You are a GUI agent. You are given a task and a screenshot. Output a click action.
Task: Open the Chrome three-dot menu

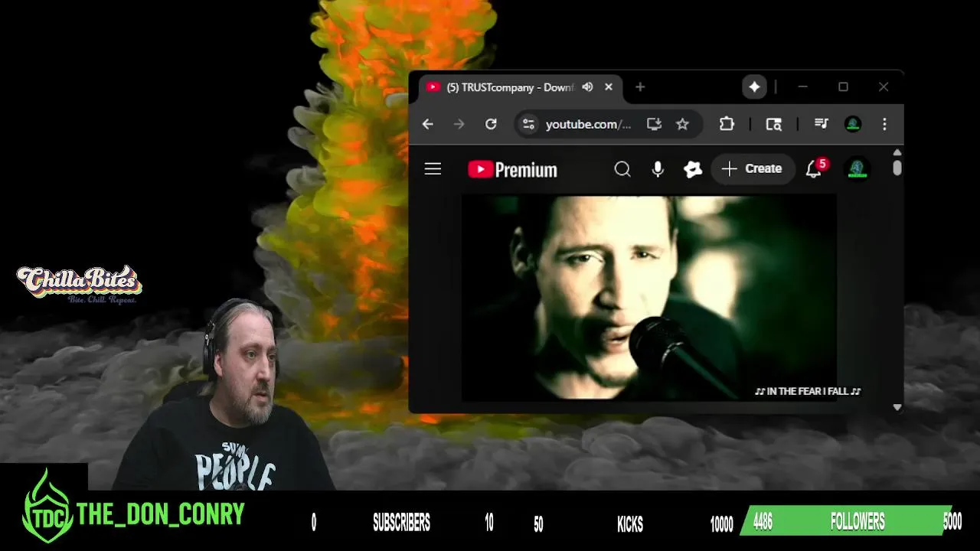[x=884, y=124]
